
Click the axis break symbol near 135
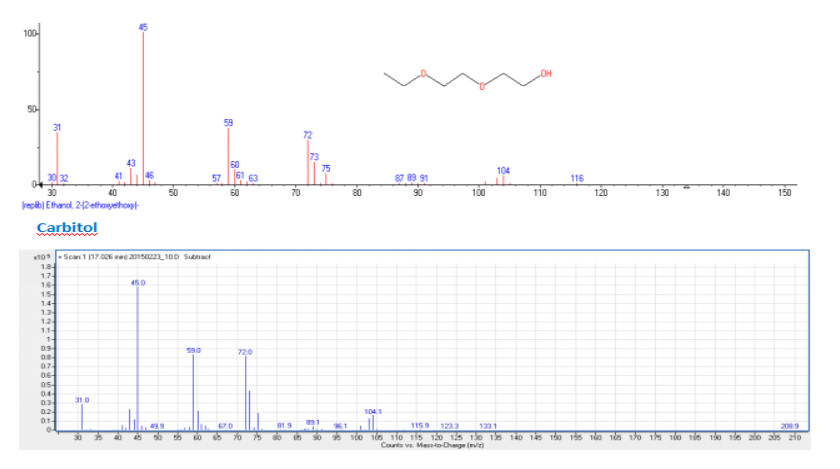(686, 186)
